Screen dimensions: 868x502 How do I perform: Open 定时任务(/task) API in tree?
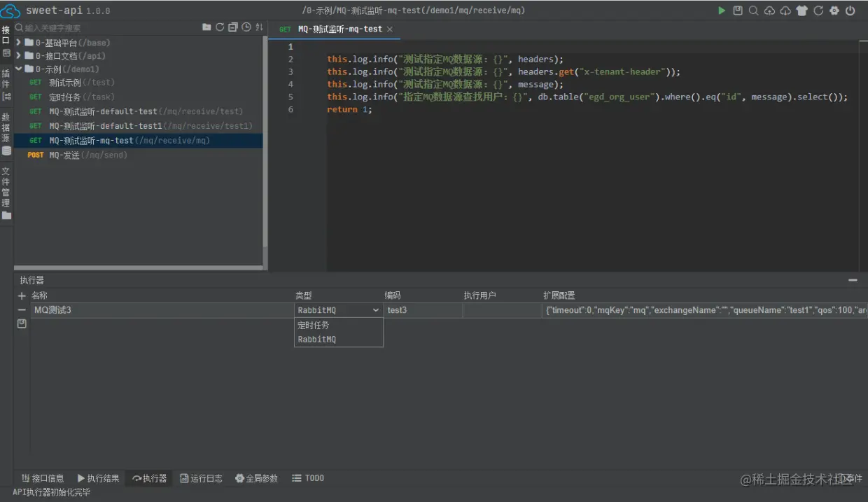tap(139, 97)
